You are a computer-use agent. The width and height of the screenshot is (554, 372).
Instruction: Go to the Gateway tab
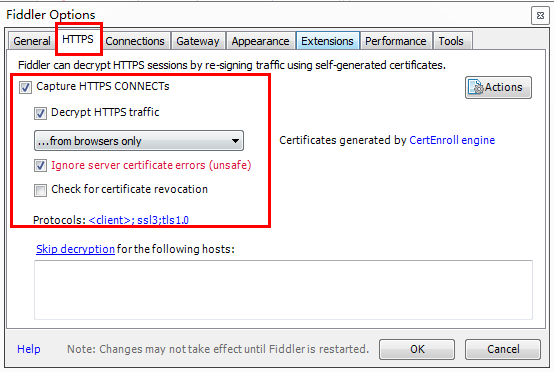[x=198, y=41]
